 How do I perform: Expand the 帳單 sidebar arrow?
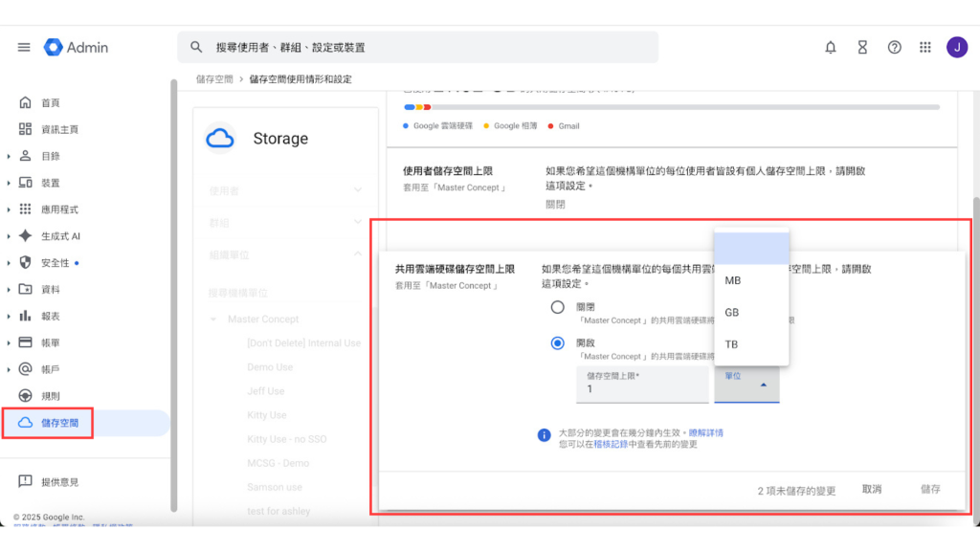(8, 343)
